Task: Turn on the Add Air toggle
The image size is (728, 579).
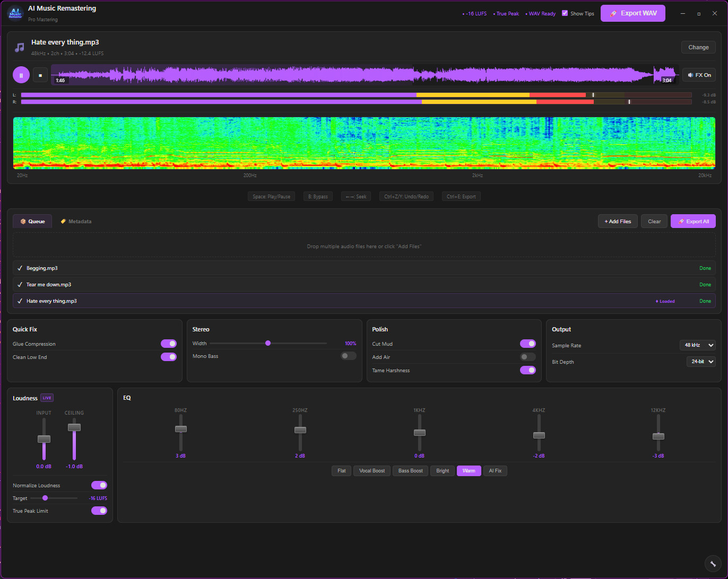Action: click(527, 357)
